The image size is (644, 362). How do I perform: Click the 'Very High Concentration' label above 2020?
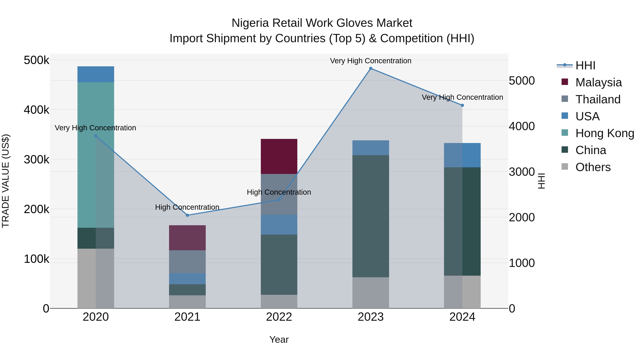coord(96,128)
